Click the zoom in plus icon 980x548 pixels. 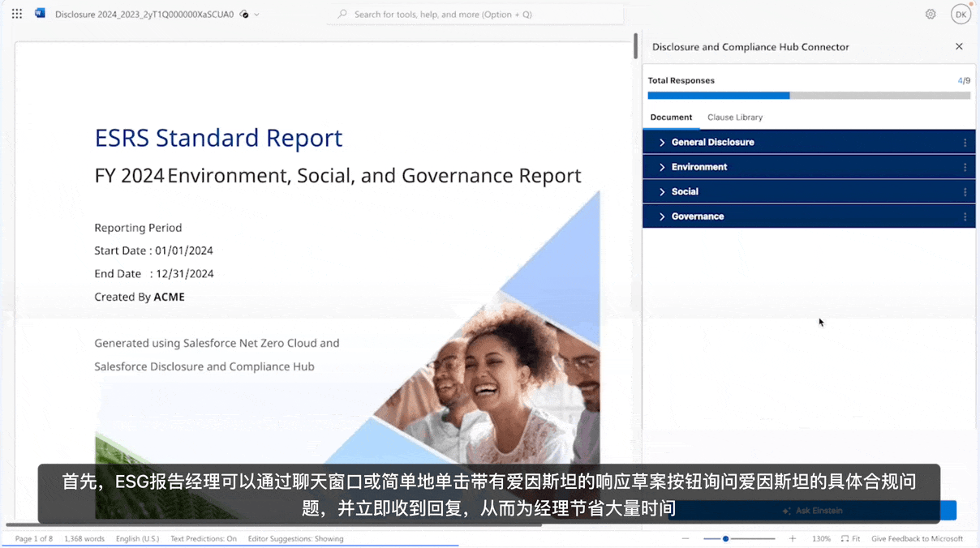[793, 538]
